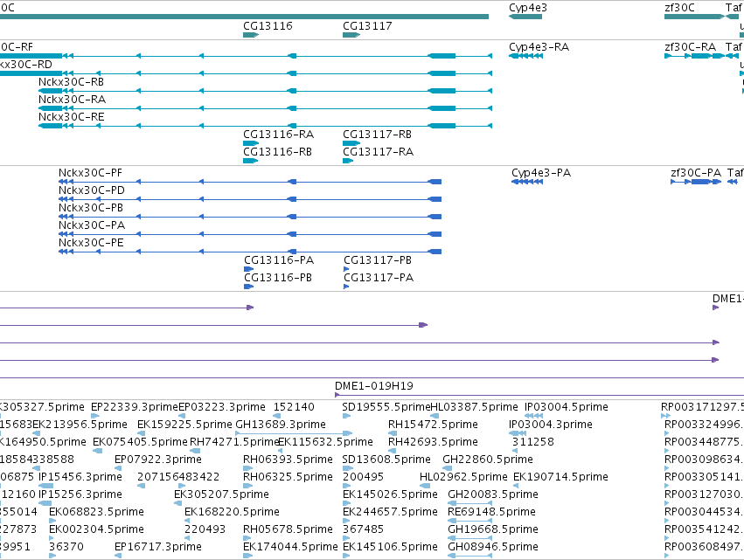Select the CG13116-RA transcript glyph
Viewport: 744px width, 560px height.
coord(251,143)
